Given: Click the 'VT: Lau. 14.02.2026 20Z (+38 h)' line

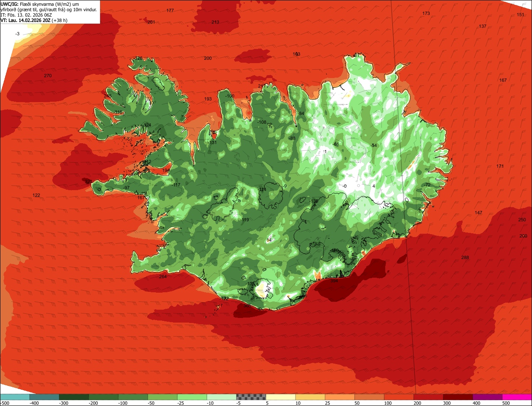Looking at the screenshot, I should pyautogui.click(x=34, y=20).
